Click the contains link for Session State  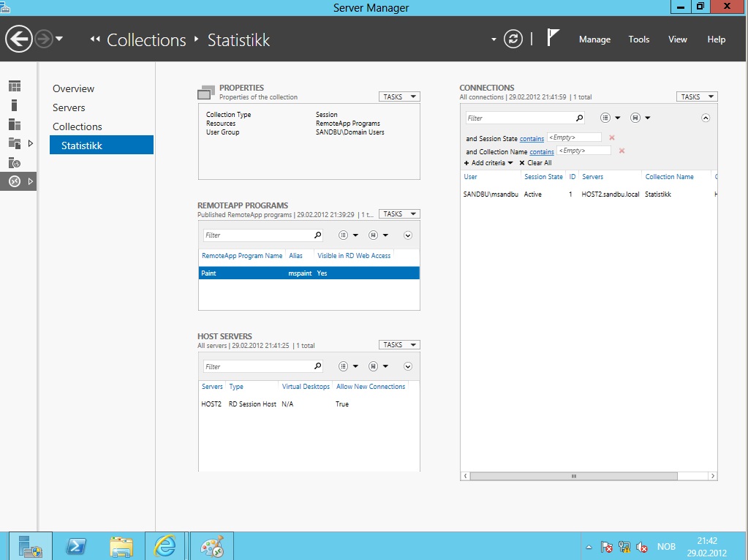tap(532, 137)
